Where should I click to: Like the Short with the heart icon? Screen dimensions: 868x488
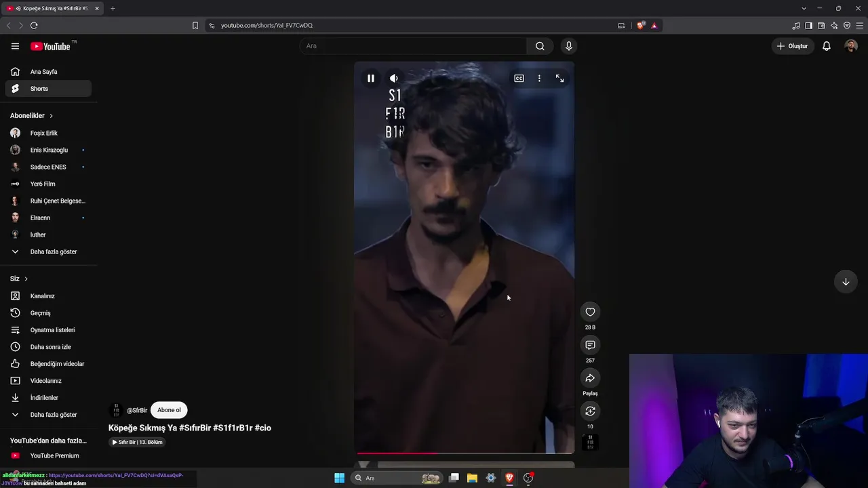point(590,312)
